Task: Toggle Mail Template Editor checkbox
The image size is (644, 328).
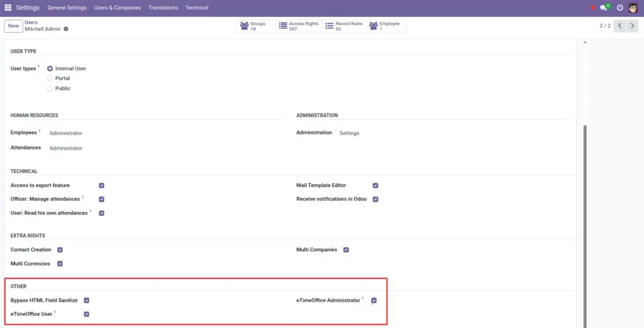Action: [375, 185]
